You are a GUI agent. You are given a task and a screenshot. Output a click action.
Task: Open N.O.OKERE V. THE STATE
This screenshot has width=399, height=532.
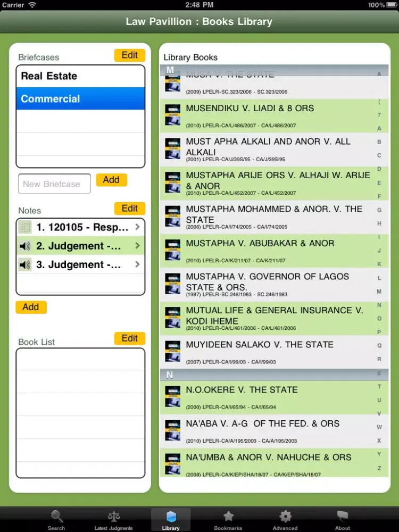tap(273, 397)
